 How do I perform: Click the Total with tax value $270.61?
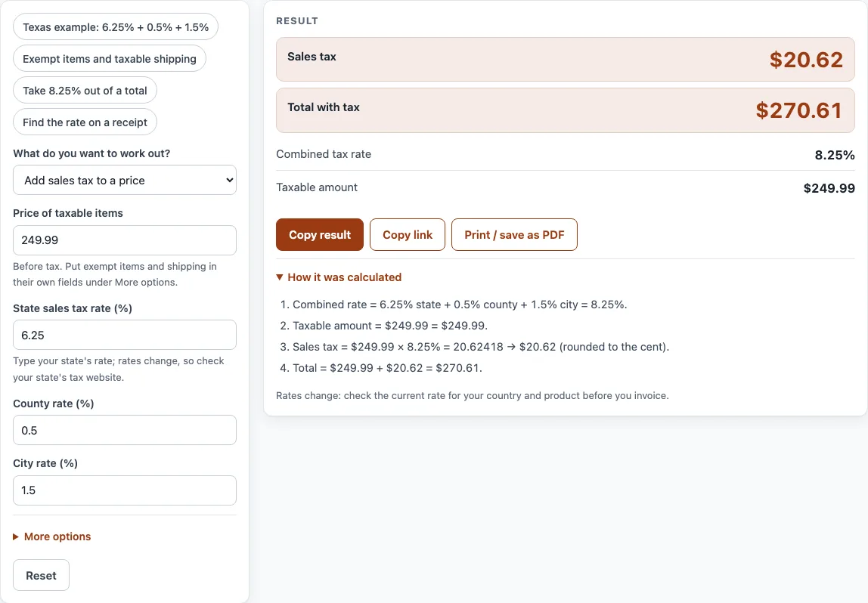pyautogui.click(x=798, y=110)
